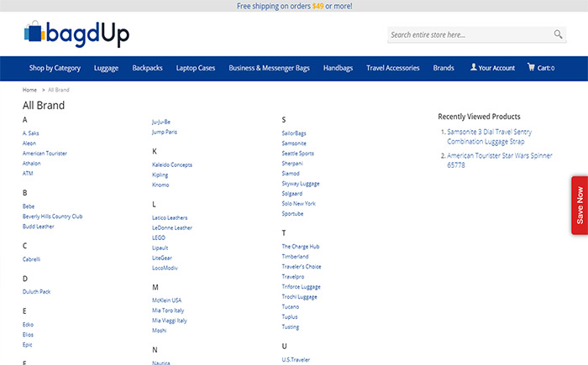Viewport: 588px width, 365px height.
Task: Open the LEGO brand
Action: point(159,237)
